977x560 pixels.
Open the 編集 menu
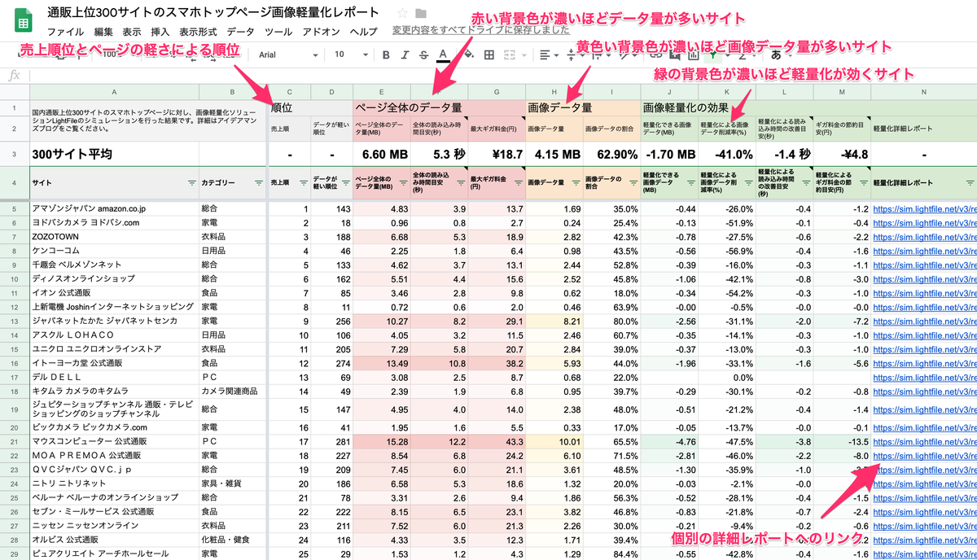103,32
